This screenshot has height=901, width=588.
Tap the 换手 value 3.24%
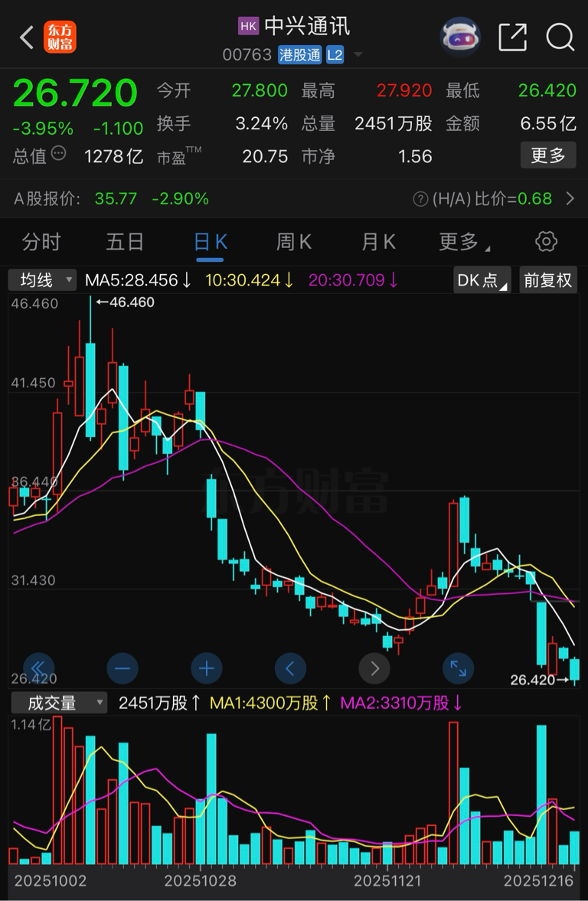pyautogui.click(x=262, y=123)
